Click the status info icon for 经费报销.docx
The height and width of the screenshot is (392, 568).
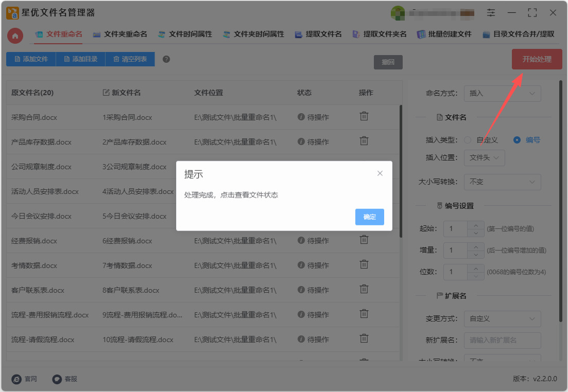(x=301, y=240)
